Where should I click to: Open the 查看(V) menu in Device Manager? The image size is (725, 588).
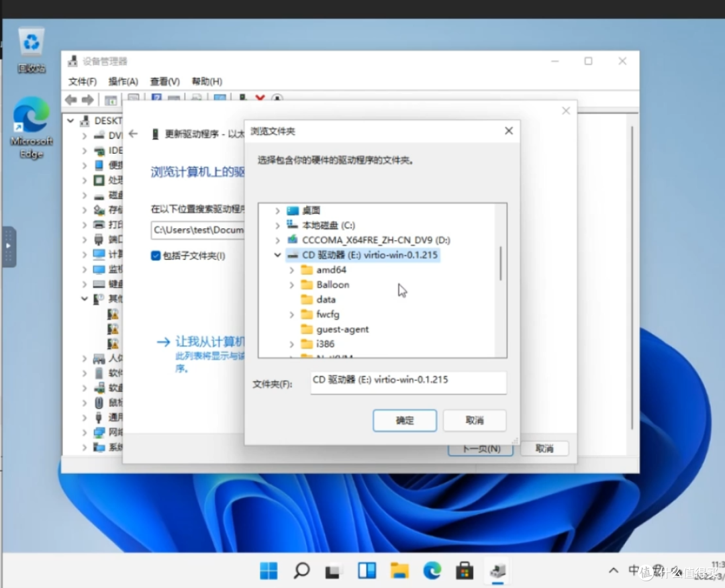click(x=164, y=81)
